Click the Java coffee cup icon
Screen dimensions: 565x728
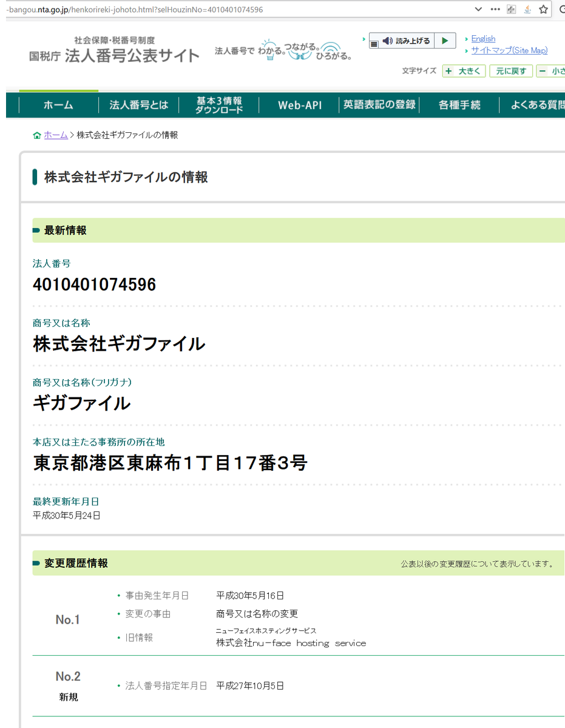[527, 10]
